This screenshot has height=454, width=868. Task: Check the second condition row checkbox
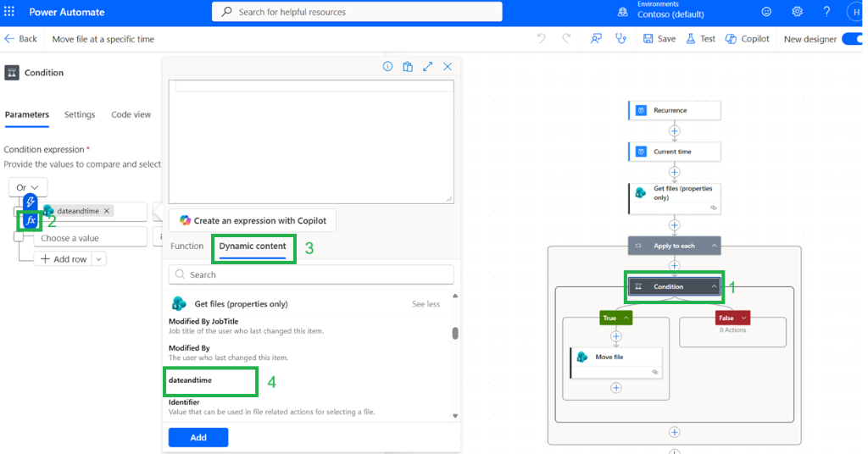click(x=19, y=236)
